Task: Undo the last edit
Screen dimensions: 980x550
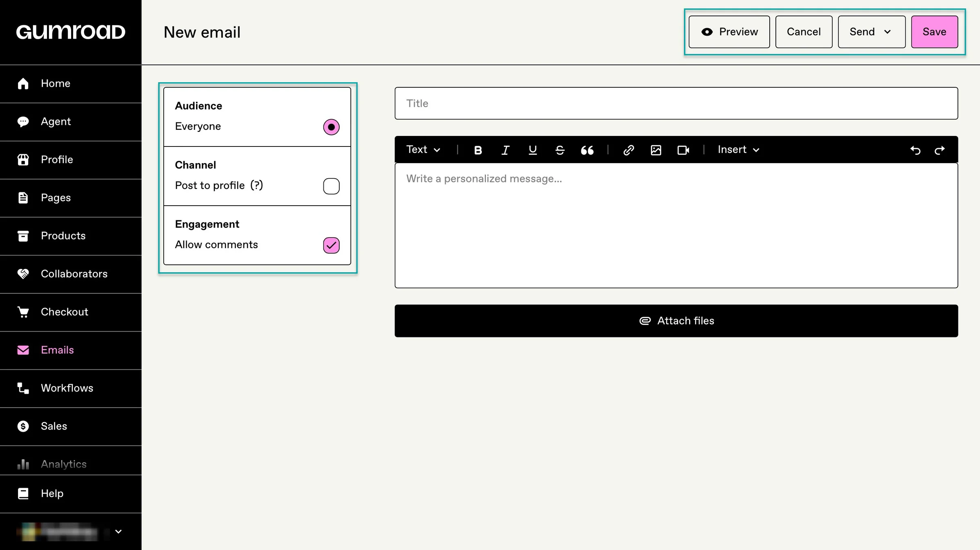Action: 915,150
